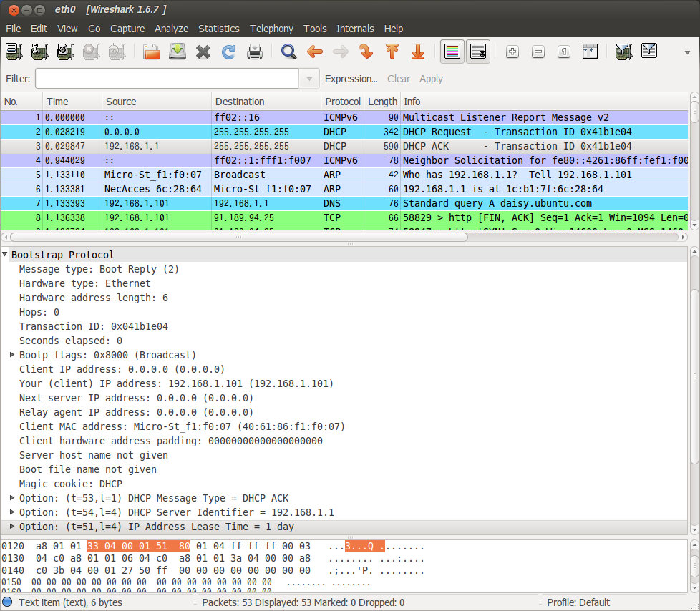
Task: Open the File menu
Action: click(x=14, y=29)
